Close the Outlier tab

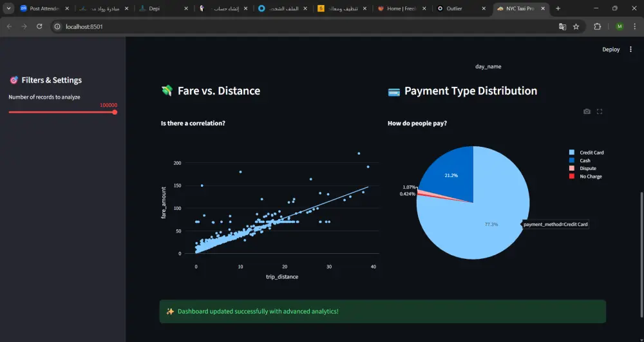click(484, 8)
